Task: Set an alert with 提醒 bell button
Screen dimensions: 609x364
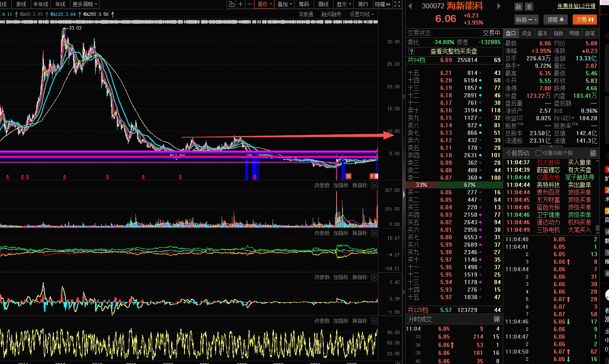Action: tap(555, 20)
